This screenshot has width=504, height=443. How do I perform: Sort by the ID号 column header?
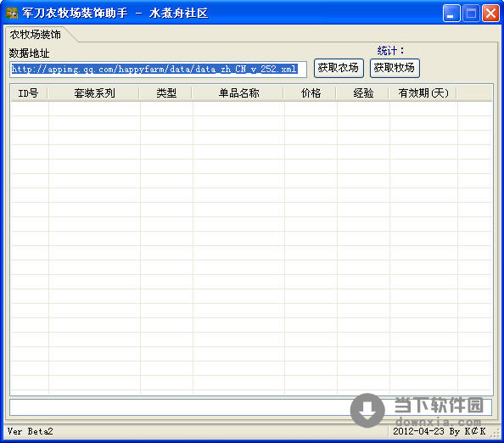click(x=29, y=93)
